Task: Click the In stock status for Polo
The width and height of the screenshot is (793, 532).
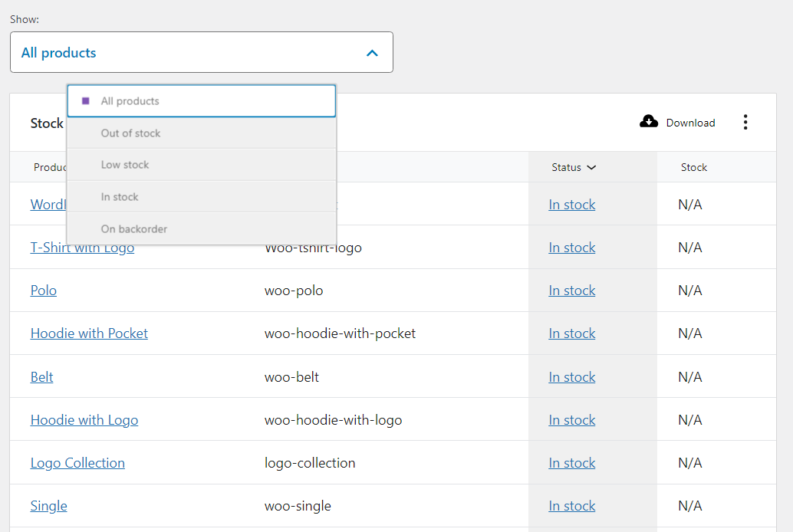Action: 572,290
